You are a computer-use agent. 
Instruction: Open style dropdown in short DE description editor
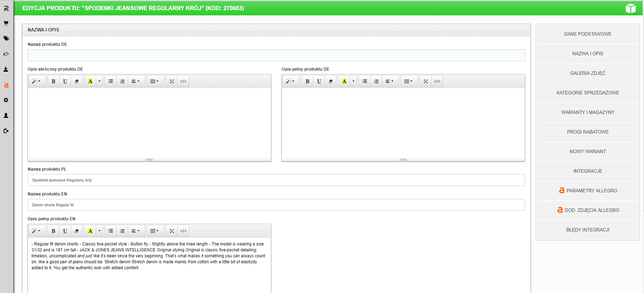[x=36, y=81]
